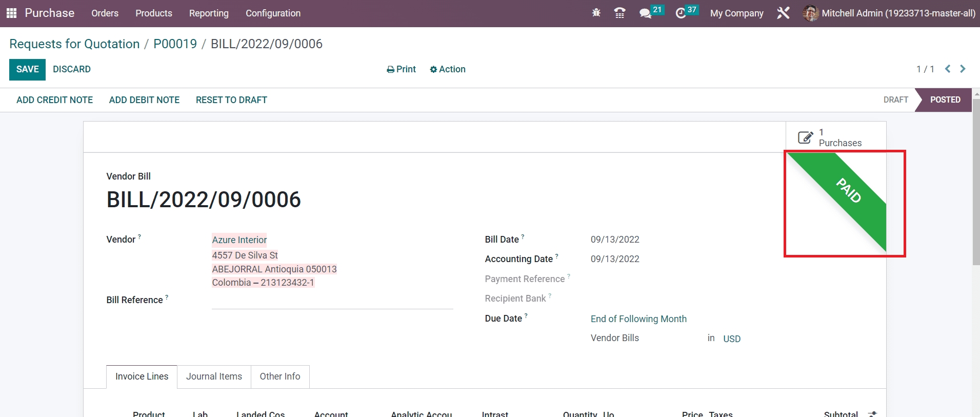Open Mitchell Admin user menu

coord(889,13)
